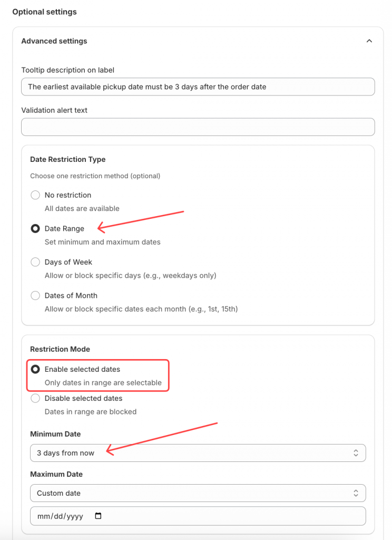Choose Dates of Month restriction
The width and height of the screenshot is (392, 540).
(35, 295)
